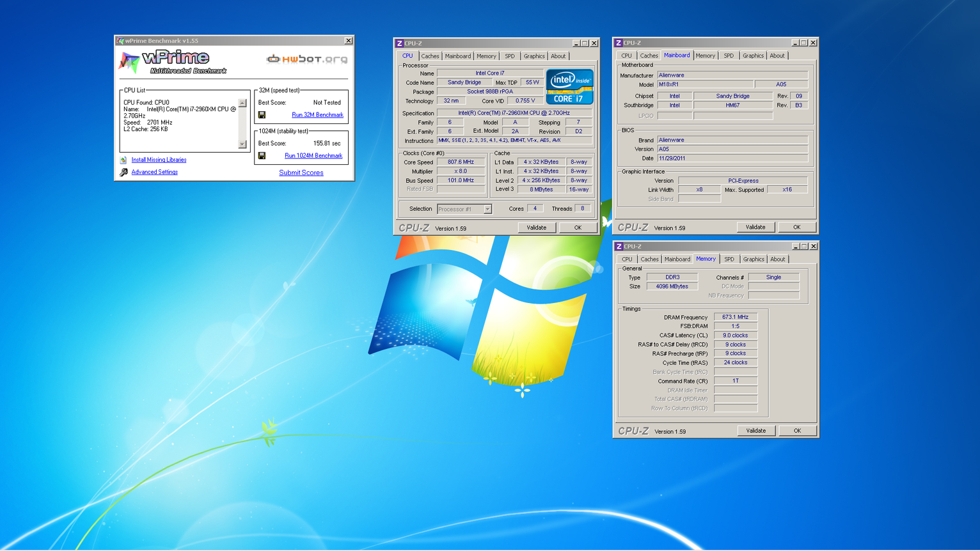Click the save icon beside Run 32M Benchmark
The image size is (980, 551).
coord(262,115)
